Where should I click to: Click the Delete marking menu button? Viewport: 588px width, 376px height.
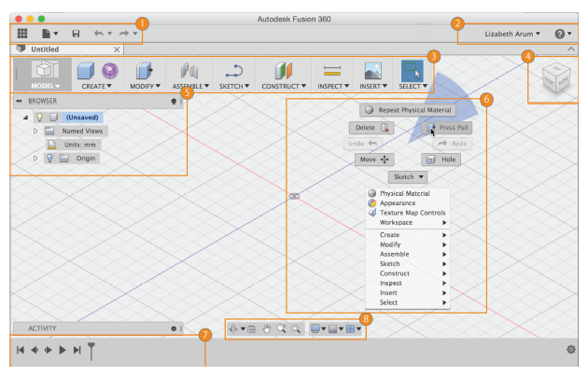click(x=371, y=128)
